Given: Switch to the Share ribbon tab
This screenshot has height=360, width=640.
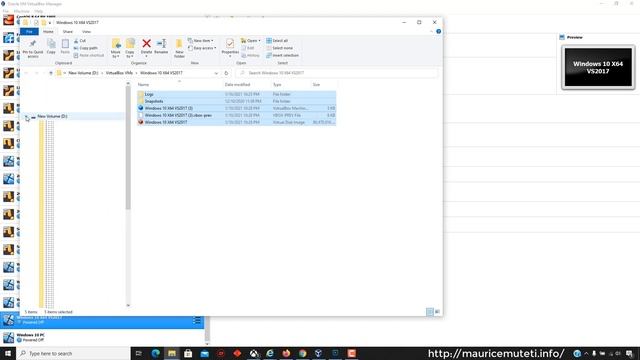Looking at the screenshot, I should point(68,31).
